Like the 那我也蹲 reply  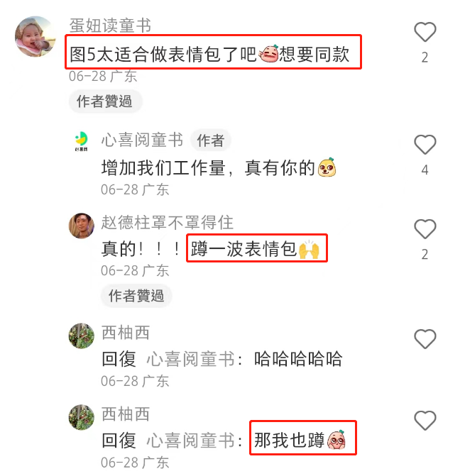(425, 421)
